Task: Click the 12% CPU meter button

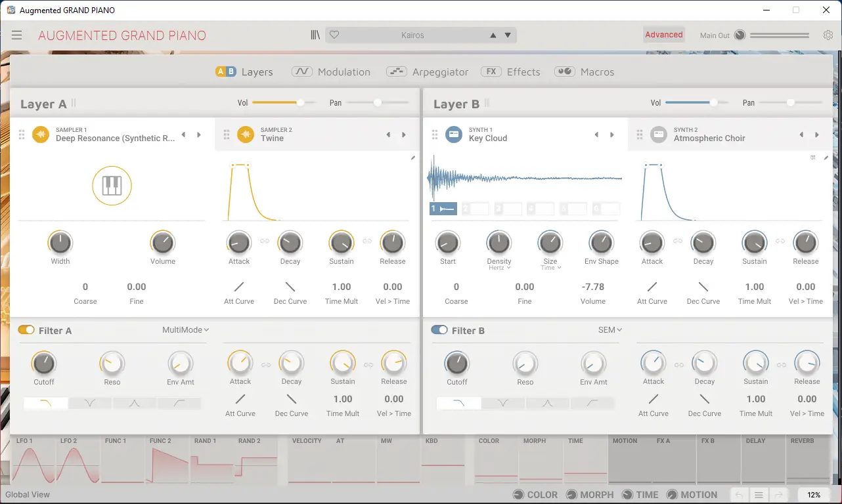Action: pos(814,495)
